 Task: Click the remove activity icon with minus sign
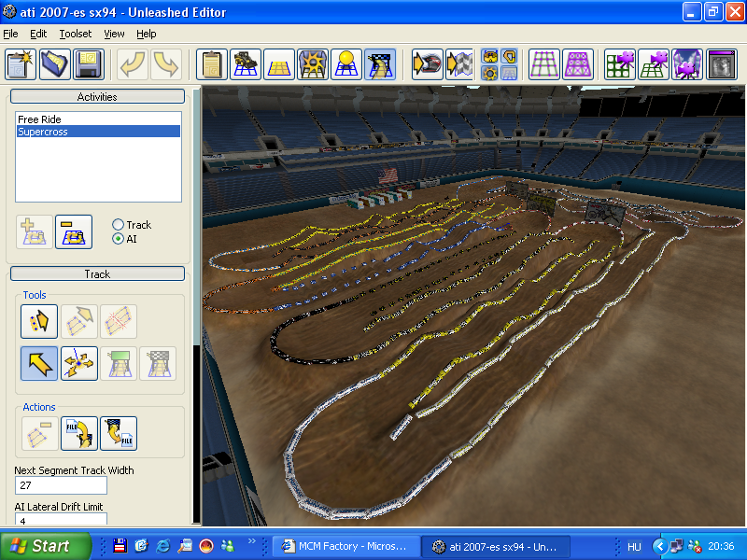click(x=74, y=231)
